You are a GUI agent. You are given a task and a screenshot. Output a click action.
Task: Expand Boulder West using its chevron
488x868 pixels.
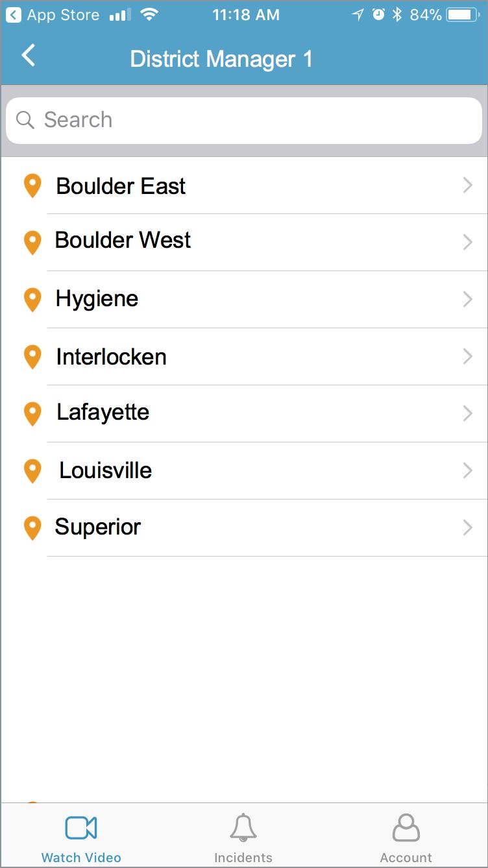pyautogui.click(x=467, y=243)
